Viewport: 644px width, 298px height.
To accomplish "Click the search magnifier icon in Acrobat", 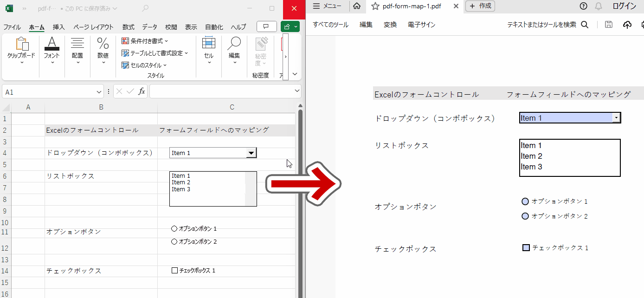I will [x=585, y=25].
